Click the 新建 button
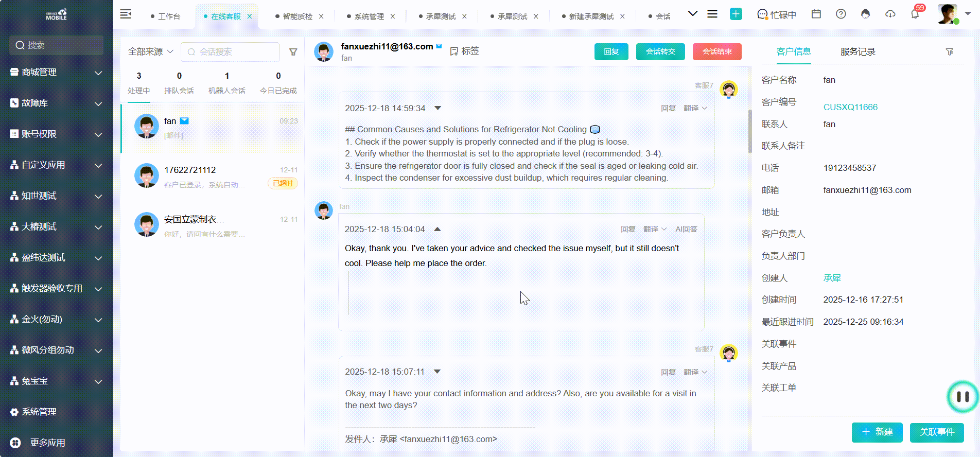 [x=877, y=432]
